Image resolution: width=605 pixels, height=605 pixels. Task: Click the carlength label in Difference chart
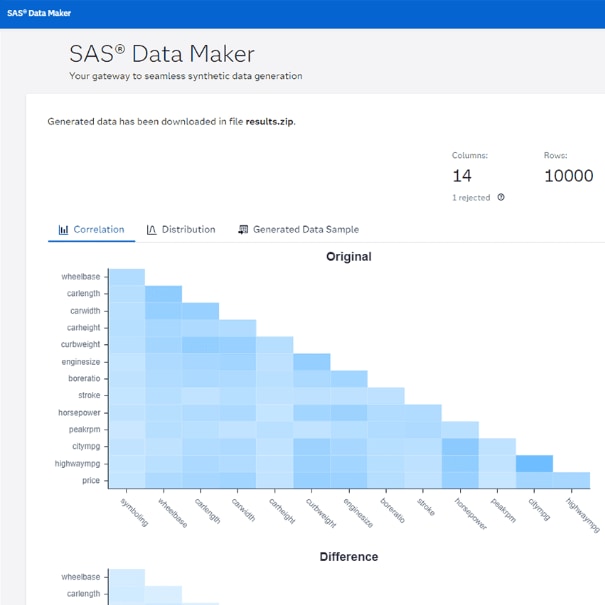coord(83,594)
